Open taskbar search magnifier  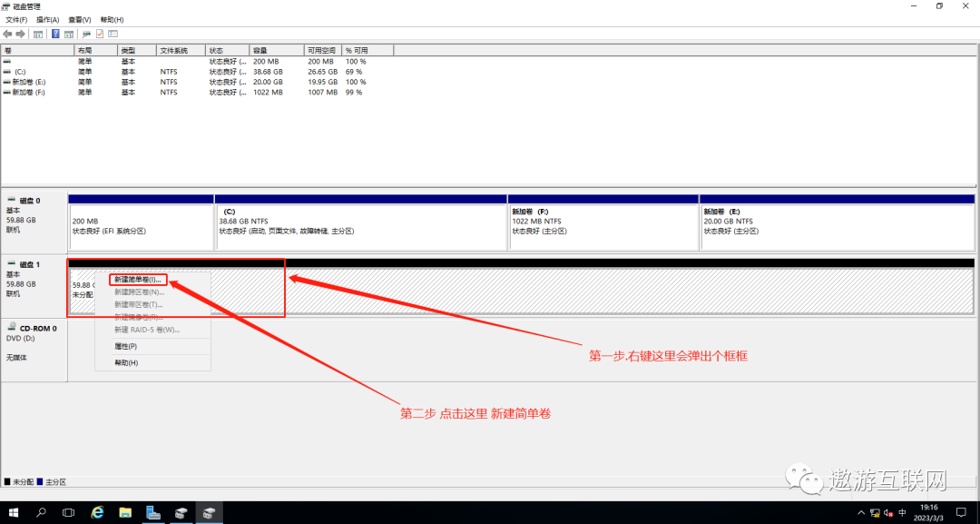[41, 513]
